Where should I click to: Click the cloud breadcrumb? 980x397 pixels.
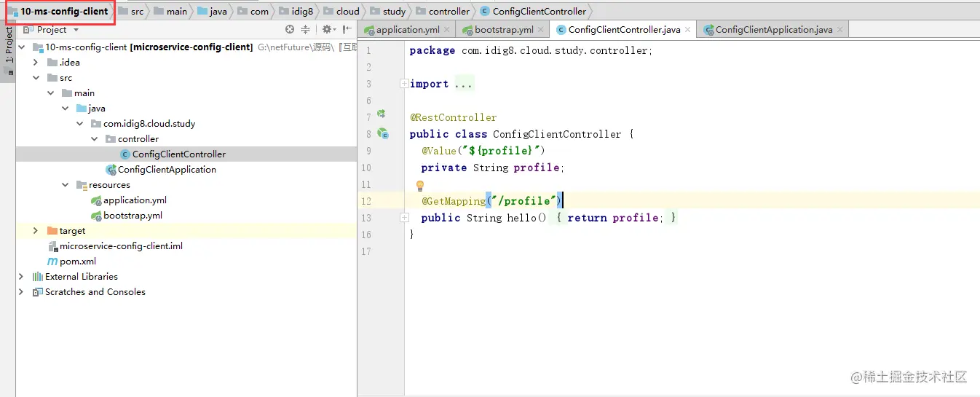tap(341, 12)
